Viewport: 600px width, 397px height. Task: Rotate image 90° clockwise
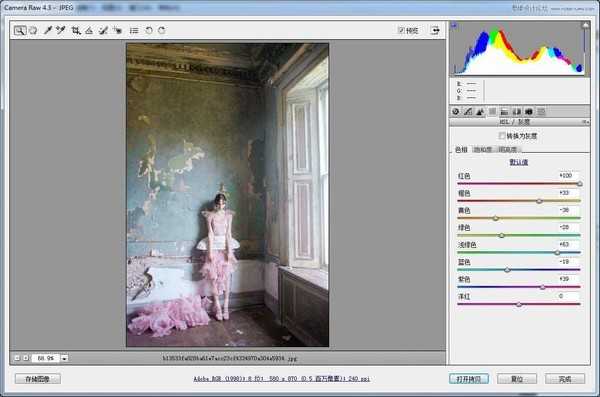click(162, 31)
